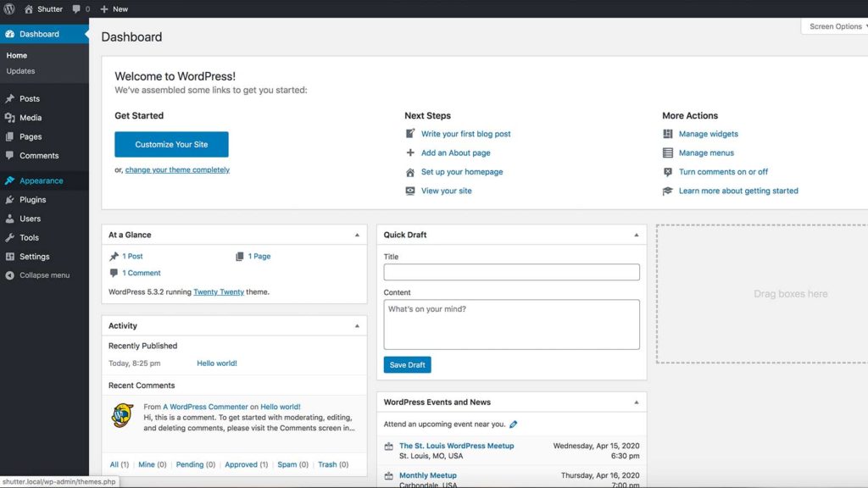Follow change your theme completely link

tap(177, 169)
